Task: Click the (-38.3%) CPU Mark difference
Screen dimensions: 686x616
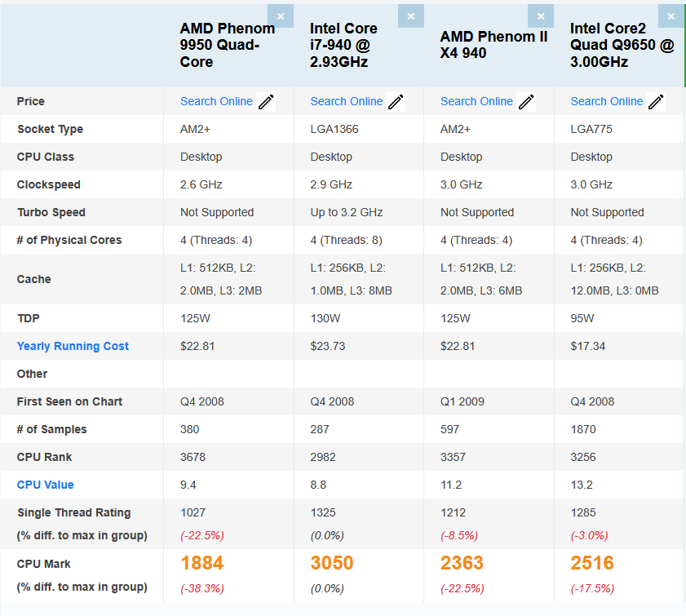Action: [x=202, y=588]
